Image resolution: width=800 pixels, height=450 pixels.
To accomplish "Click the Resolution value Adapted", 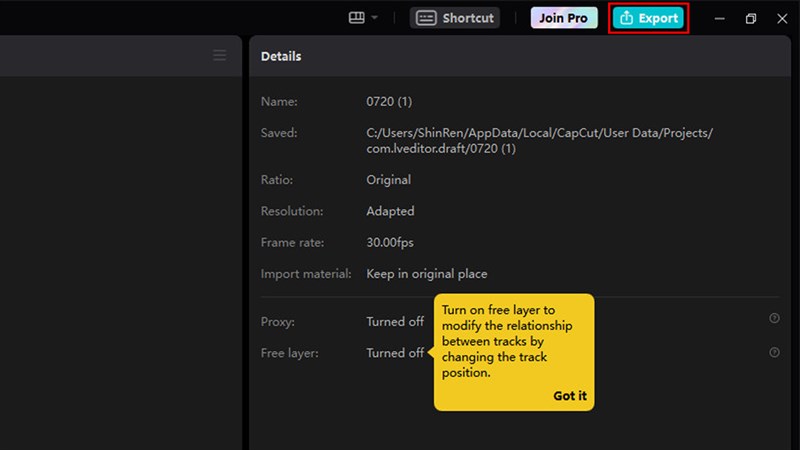I will point(390,211).
